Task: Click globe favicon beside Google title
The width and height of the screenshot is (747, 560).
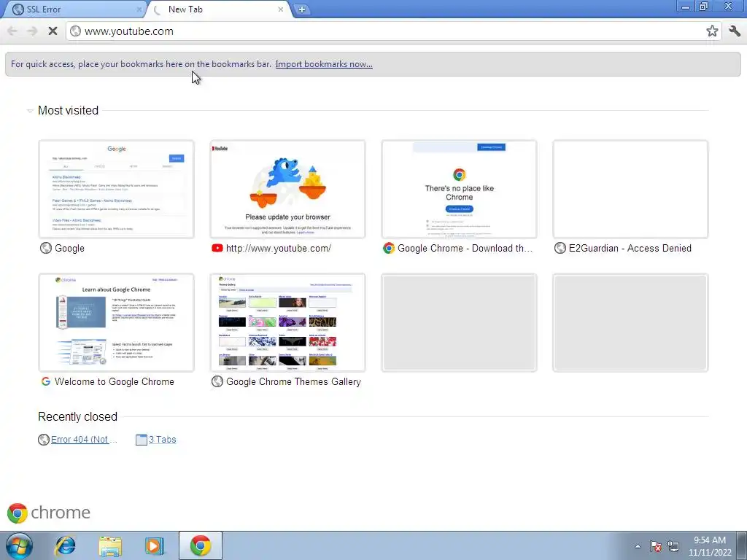Action: click(46, 248)
